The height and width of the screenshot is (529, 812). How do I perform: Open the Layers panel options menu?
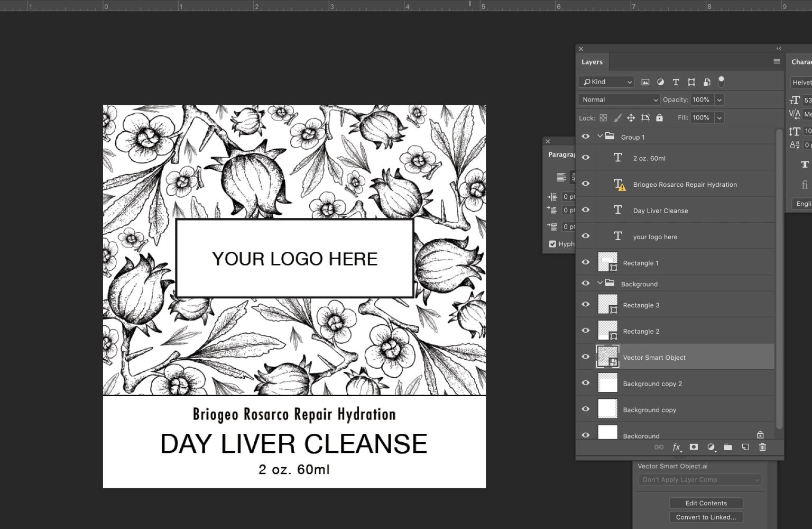tap(777, 61)
